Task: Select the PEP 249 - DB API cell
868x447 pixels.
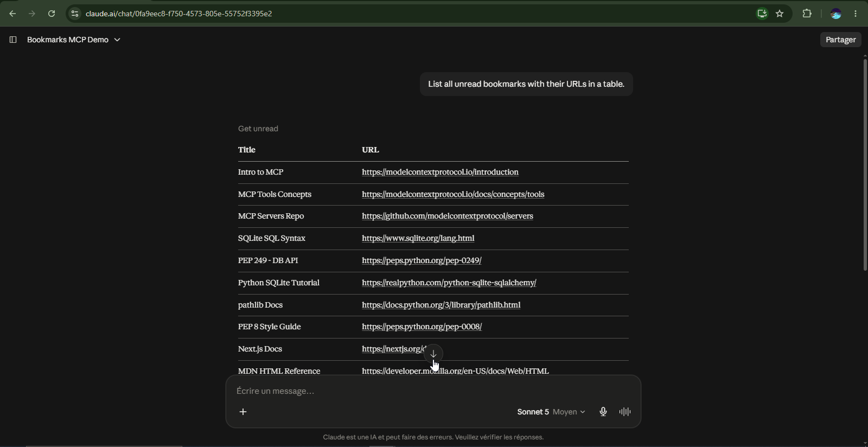Action: coord(268,260)
